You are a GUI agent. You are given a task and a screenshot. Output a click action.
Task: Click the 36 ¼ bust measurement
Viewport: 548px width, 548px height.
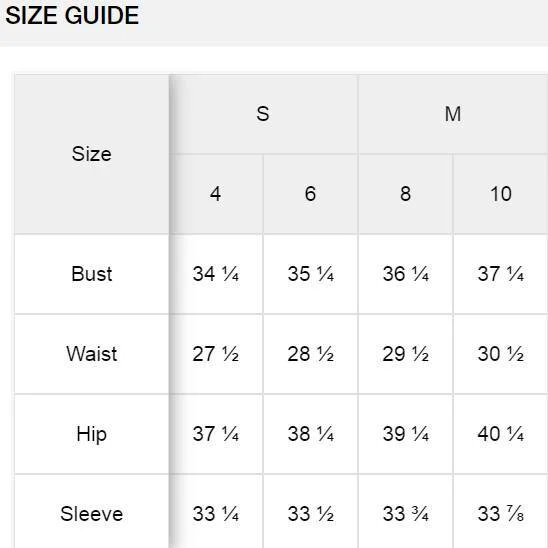(x=405, y=274)
